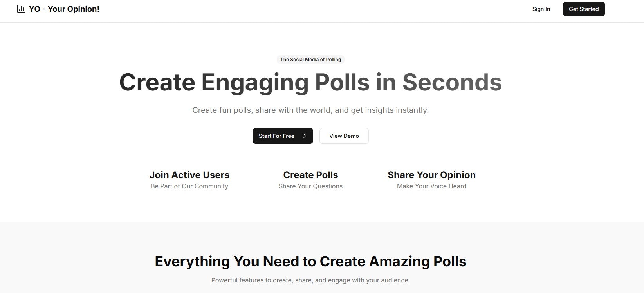644x293 pixels.
Task: Open the View Demo preview
Action: pos(344,136)
